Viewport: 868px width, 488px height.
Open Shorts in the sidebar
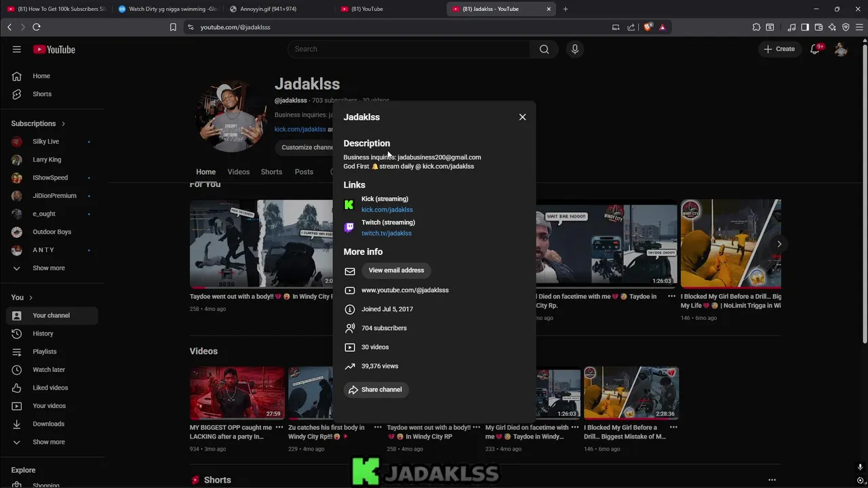52,94
